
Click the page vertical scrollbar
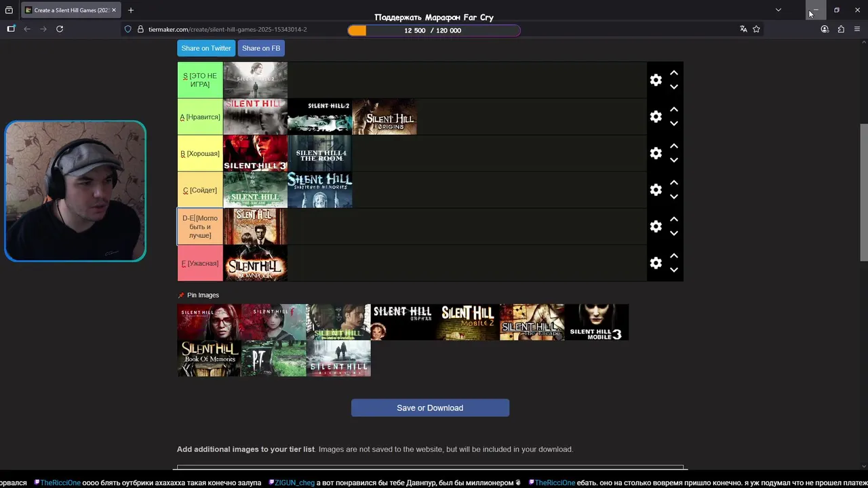click(x=864, y=192)
